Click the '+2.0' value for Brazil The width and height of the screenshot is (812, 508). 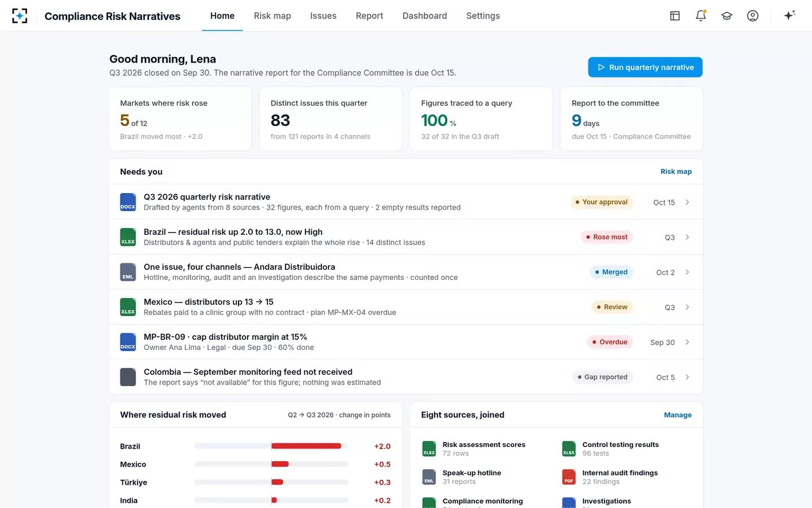pyautogui.click(x=382, y=446)
